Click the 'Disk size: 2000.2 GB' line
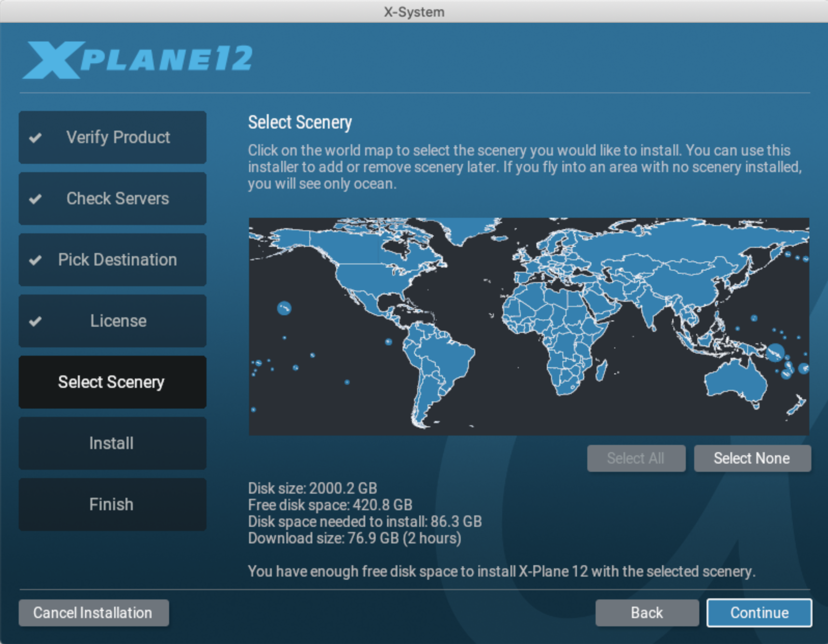Screen dimensions: 828x644 [x=312, y=488]
